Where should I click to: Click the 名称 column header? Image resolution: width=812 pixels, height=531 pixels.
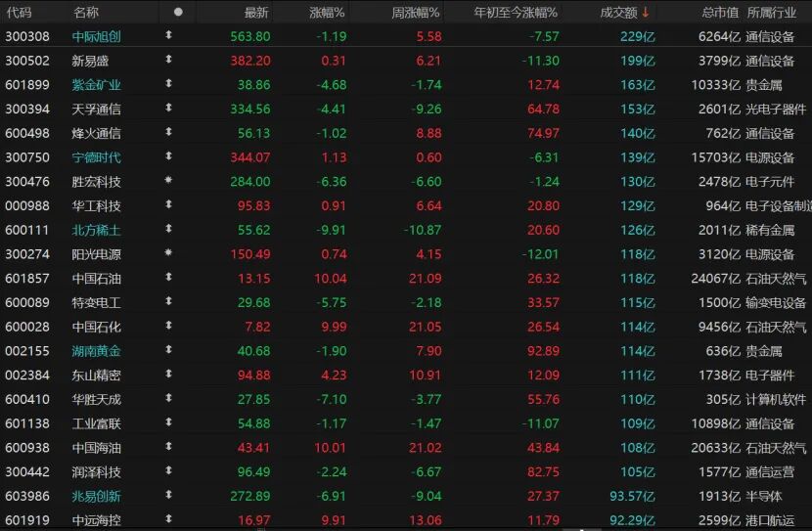coord(86,13)
